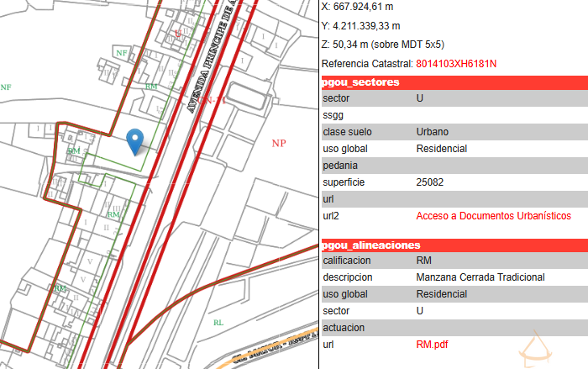Select Manzana Cerrada Tradicional description
Viewport: 588px width, 369px height.
[480, 277]
